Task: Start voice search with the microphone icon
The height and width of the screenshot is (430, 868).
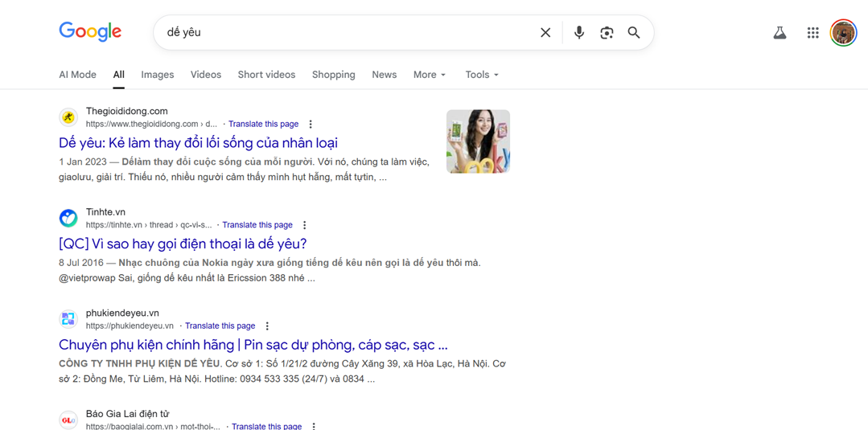Action: click(x=578, y=33)
